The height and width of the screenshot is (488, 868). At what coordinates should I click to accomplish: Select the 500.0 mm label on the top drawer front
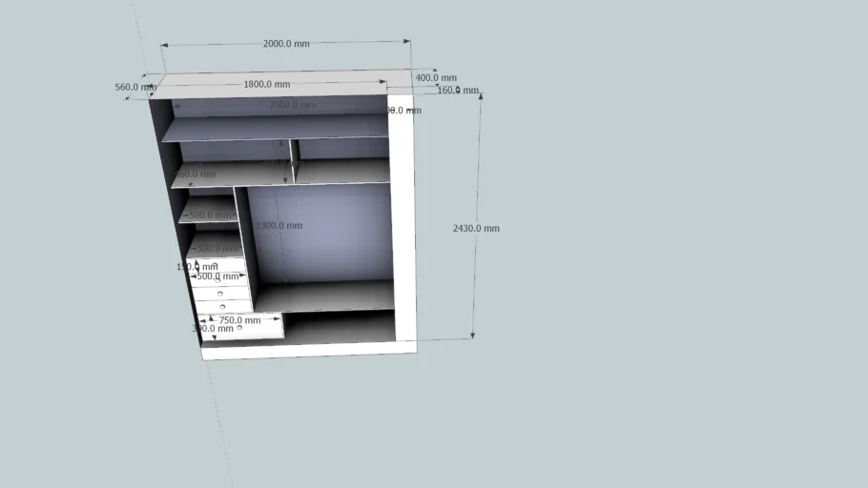pos(218,276)
